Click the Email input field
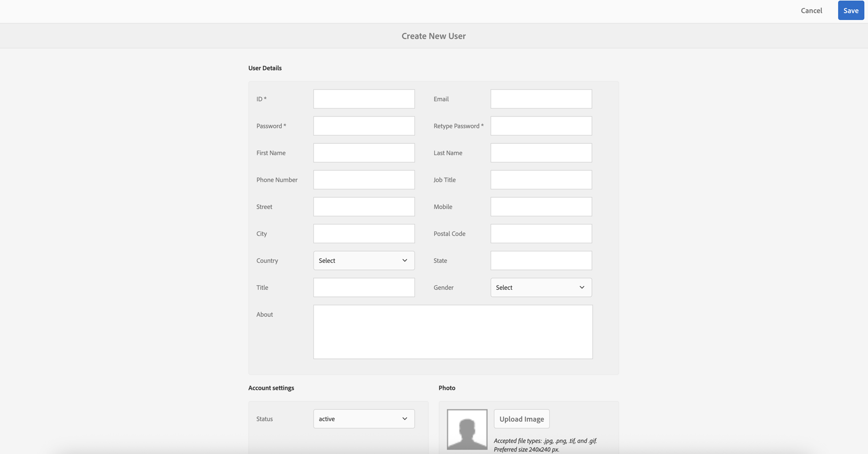 (x=541, y=99)
